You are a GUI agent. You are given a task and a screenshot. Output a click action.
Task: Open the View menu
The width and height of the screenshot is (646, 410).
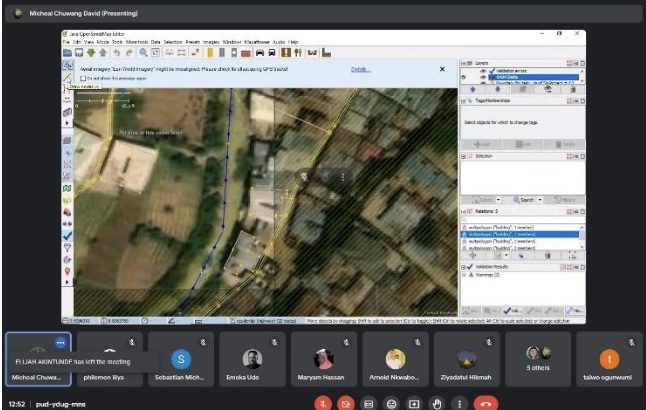coord(89,42)
